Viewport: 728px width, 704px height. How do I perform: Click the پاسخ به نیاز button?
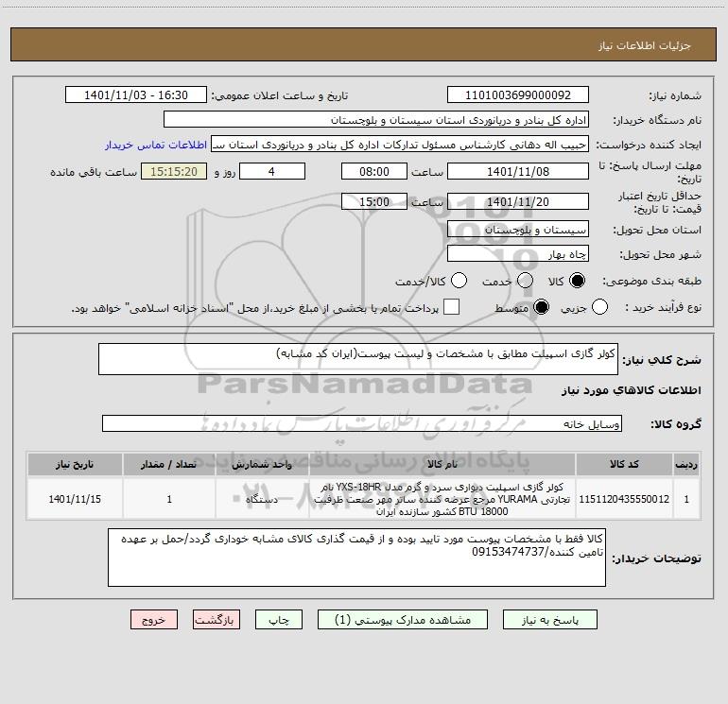tap(550, 620)
